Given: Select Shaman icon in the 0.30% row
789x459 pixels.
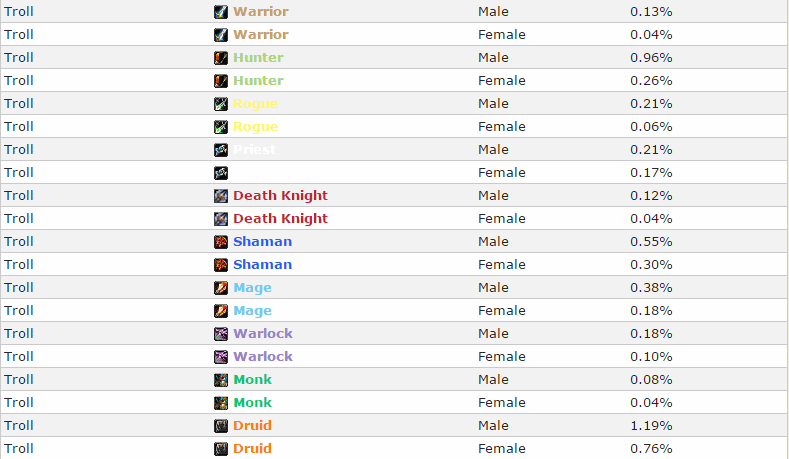Looking at the screenshot, I should (x=220, y=265).
